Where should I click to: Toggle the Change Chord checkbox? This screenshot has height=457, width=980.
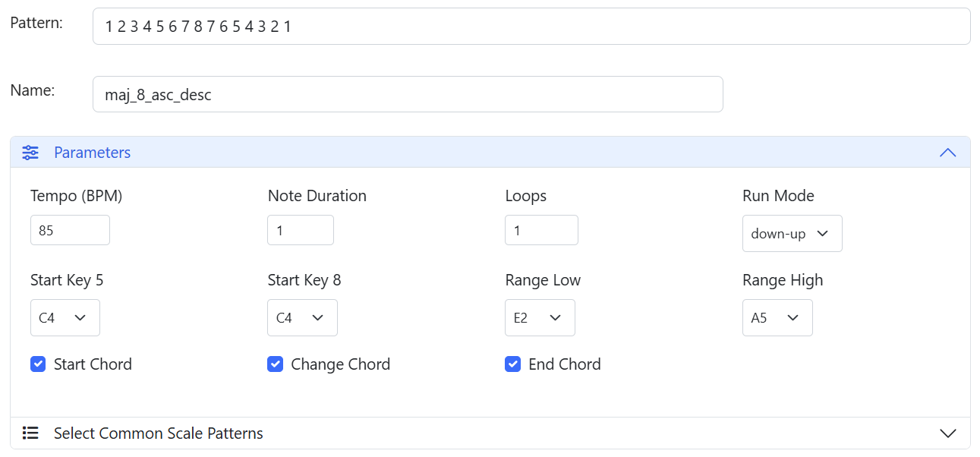coord(275,364)
